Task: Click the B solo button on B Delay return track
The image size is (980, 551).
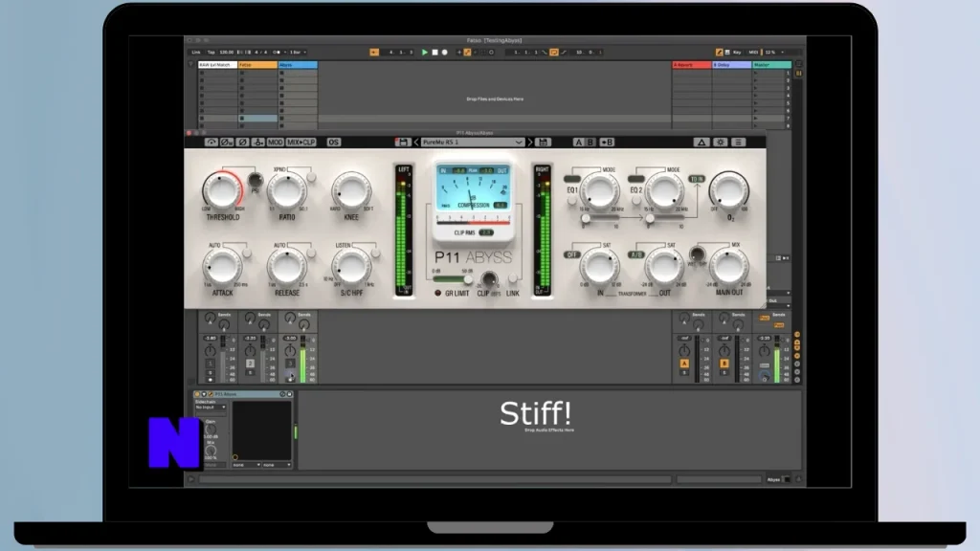Action: [724, 364]
